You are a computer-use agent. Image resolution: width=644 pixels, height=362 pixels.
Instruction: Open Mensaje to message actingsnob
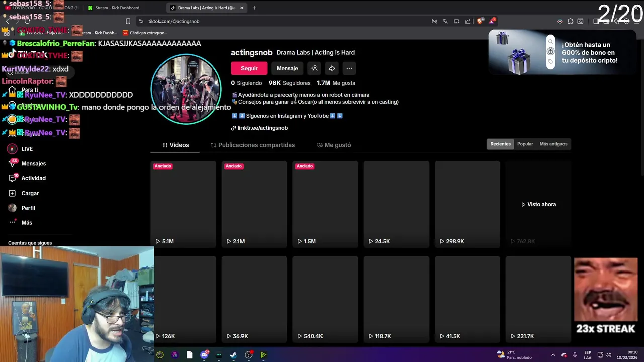coord(287,68)
